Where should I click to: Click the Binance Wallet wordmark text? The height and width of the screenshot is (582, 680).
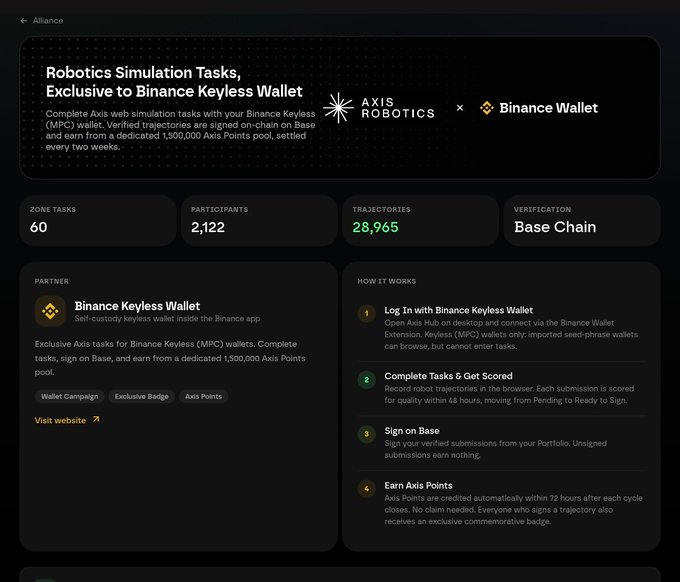(x=549, y=108)
